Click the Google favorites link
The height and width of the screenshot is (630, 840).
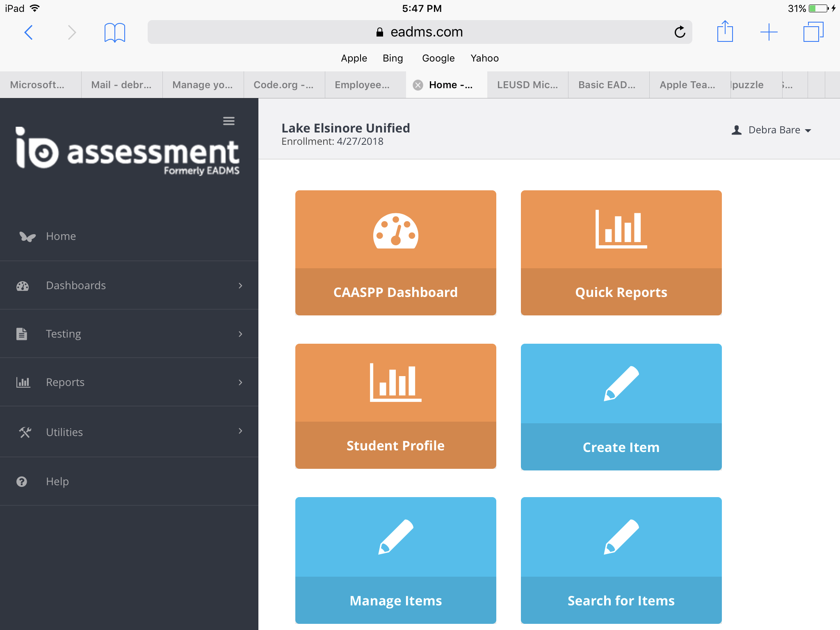click(x=438, y=58)
